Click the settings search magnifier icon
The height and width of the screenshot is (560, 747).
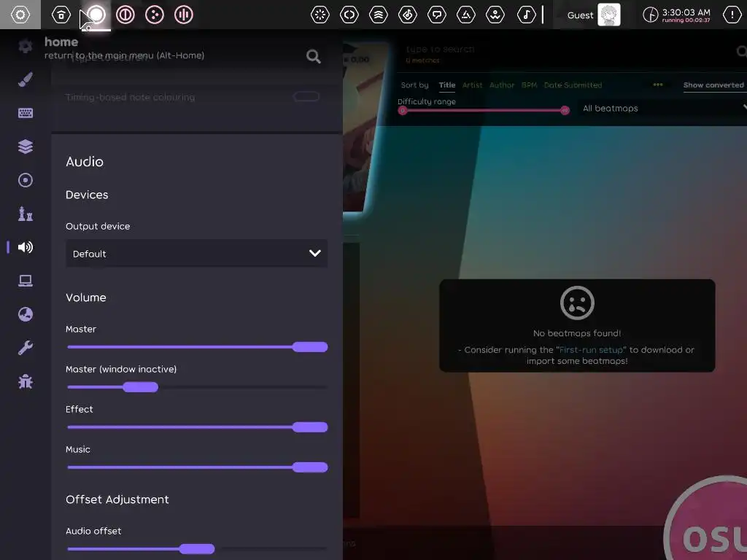click(313, 57)
